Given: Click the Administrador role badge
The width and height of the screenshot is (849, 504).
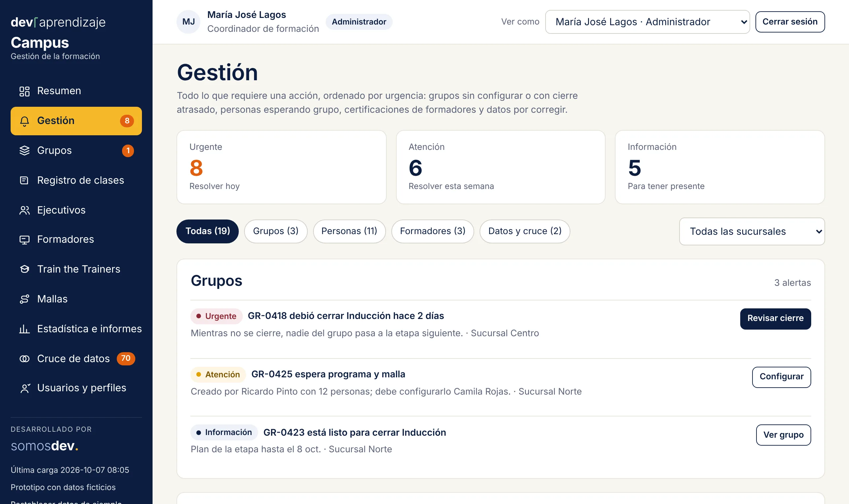Looking at the screenshot, I should tap(359, 22).
